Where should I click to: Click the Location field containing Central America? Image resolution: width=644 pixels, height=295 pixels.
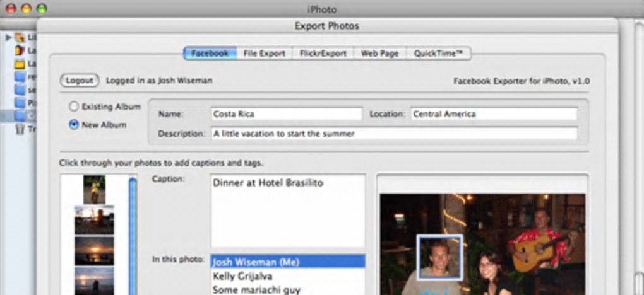pos(494,114)
